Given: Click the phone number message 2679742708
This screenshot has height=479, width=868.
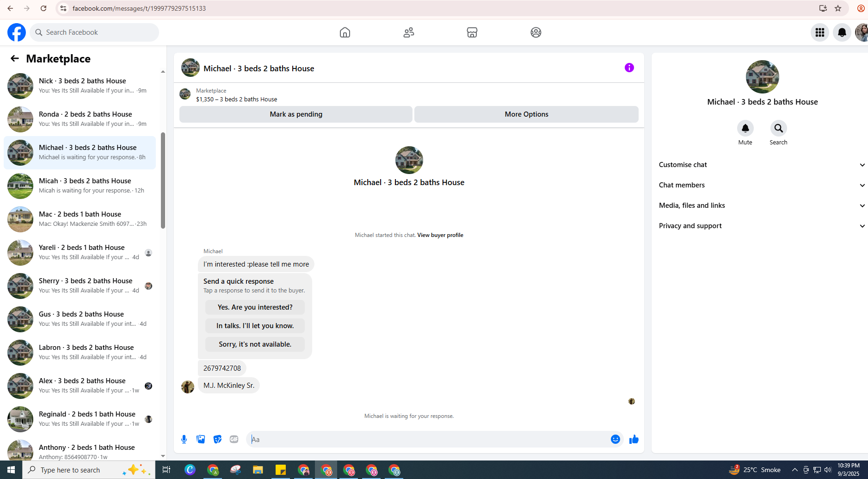Looking at the screenshot, I should [222, 368].
